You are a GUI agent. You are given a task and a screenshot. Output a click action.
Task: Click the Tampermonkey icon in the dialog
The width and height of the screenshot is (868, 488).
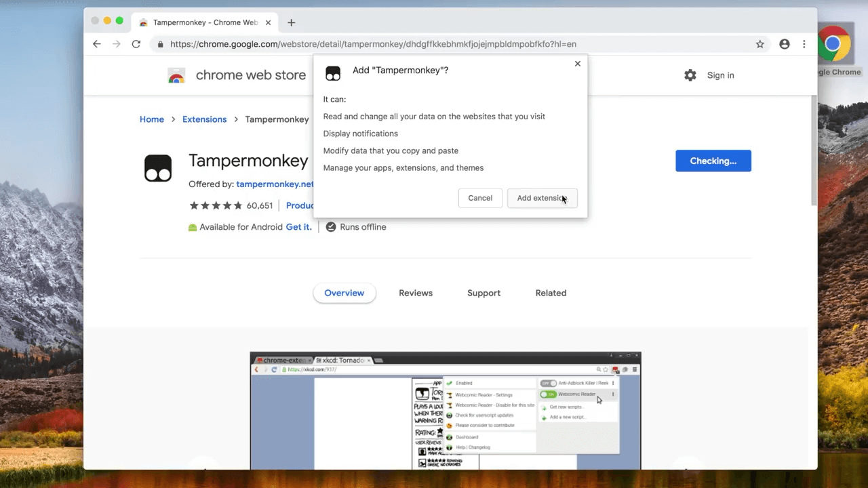pyautogui.click(x=333, y=73)
